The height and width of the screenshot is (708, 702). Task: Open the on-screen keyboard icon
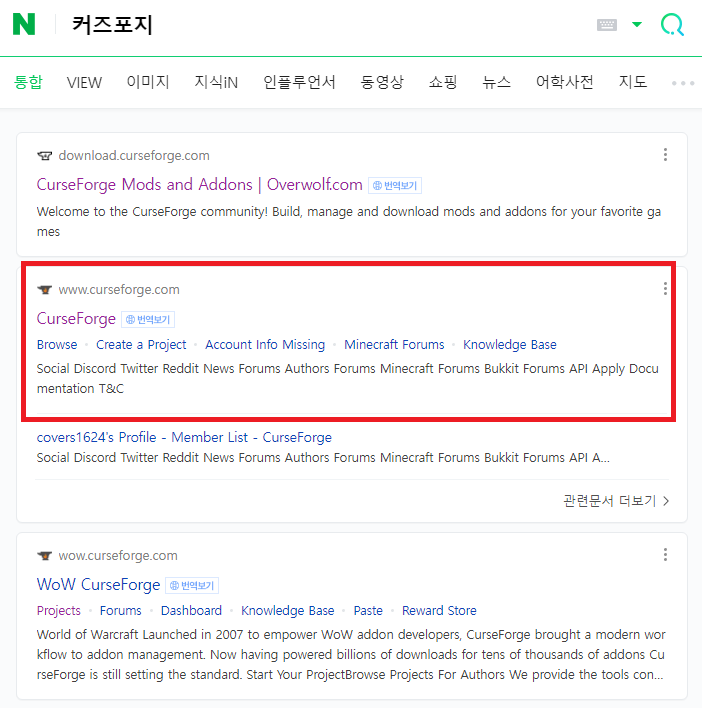click(607, 24)
